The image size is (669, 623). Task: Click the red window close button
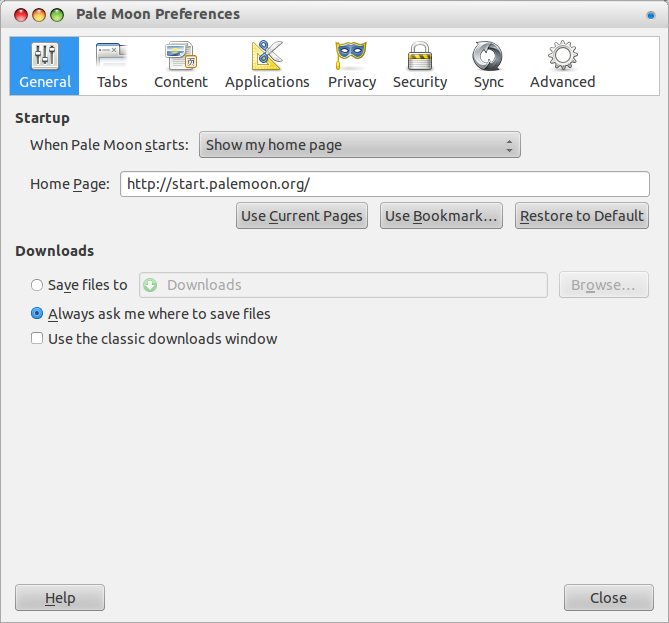coord(21,15)
